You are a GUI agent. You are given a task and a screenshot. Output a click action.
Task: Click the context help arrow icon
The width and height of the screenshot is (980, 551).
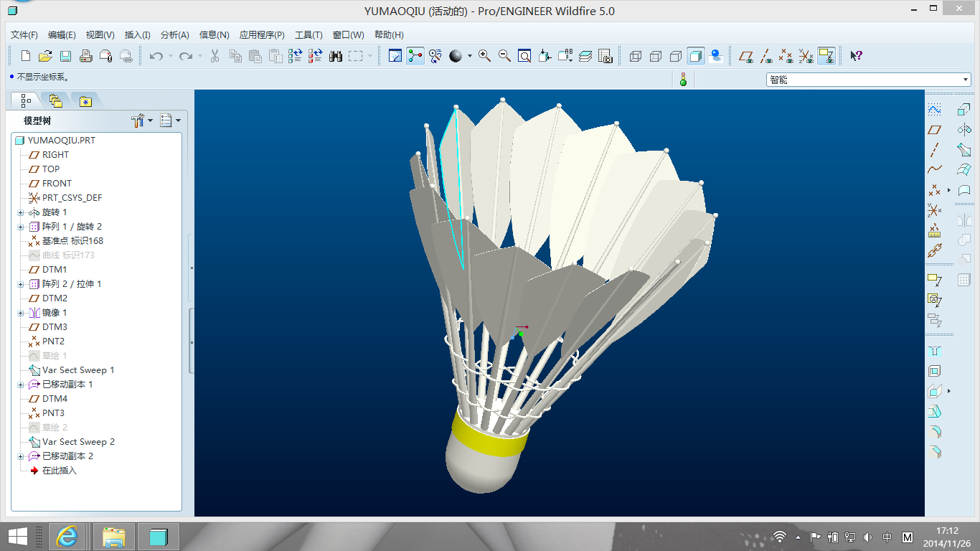point(856,56)
